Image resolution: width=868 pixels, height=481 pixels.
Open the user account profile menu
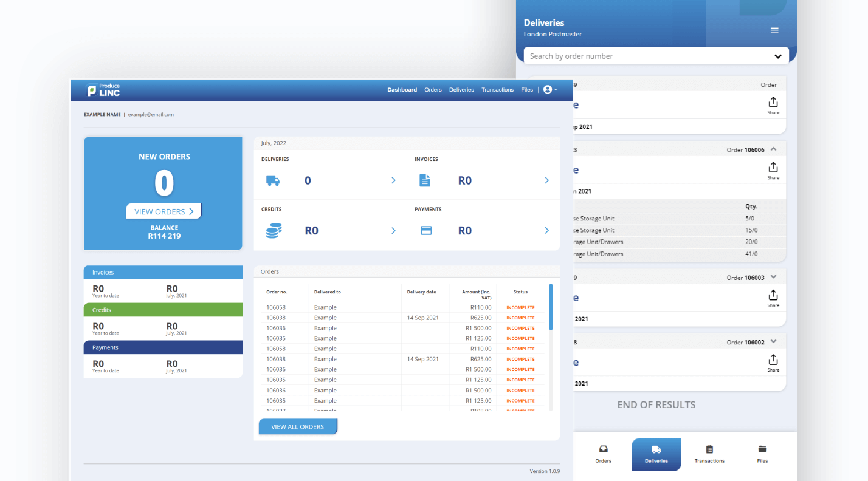pyautogui.click(x=549, y=90)
